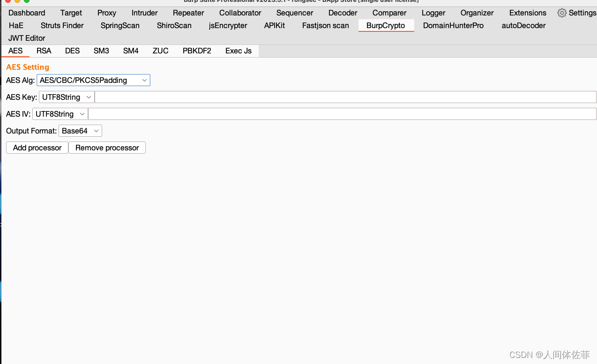597x364 pixels.
Task: Switch to the RSA sub-tab
Action: [x=44, y=51]
